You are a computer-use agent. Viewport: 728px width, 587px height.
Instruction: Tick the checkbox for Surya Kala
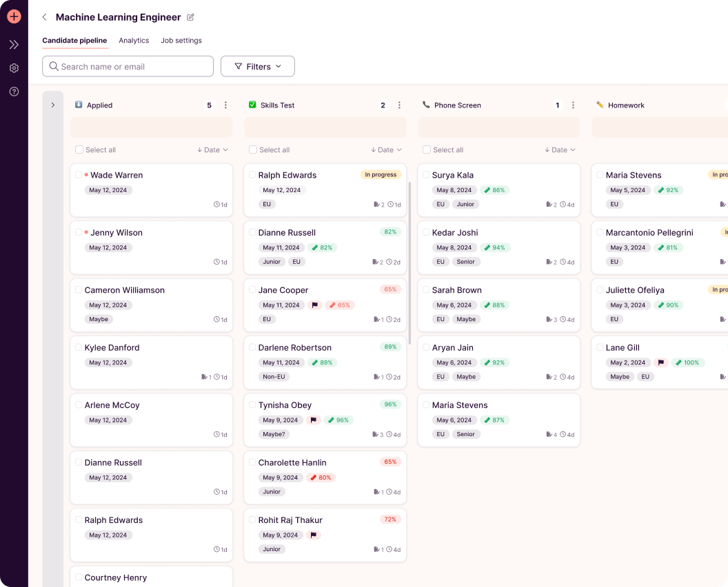(x=427, y=175)
